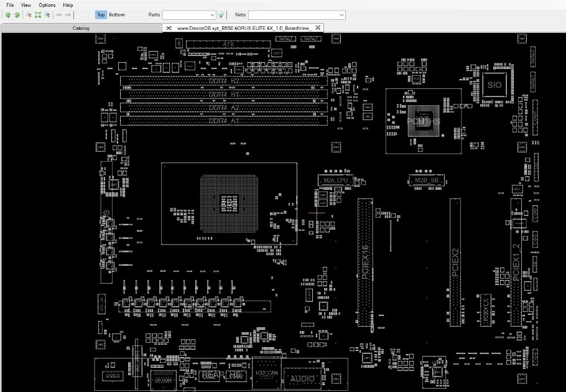Select the B550 AORUS ELITE AX BoardView tab
This screenshot has width=566, height=392.
[244, 28]
